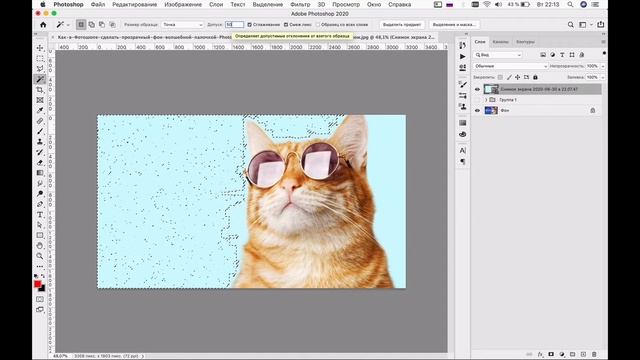Select the Hand tool
This screenshot has height=360, width=640.
[40, 246]
